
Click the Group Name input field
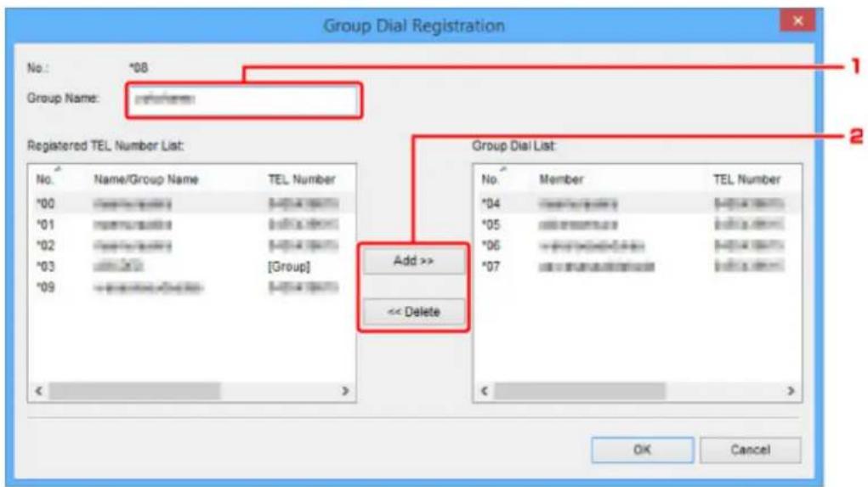tap(244, 100)
